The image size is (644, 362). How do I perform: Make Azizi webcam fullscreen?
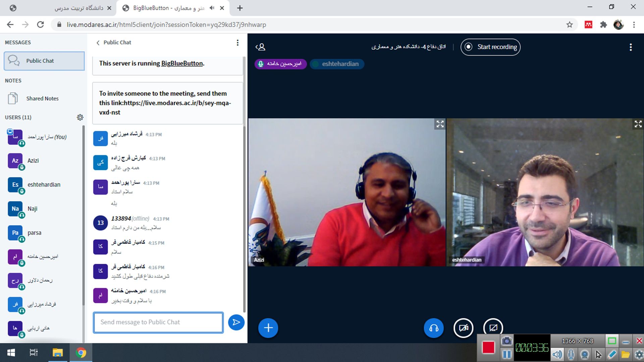coord(440,124)
